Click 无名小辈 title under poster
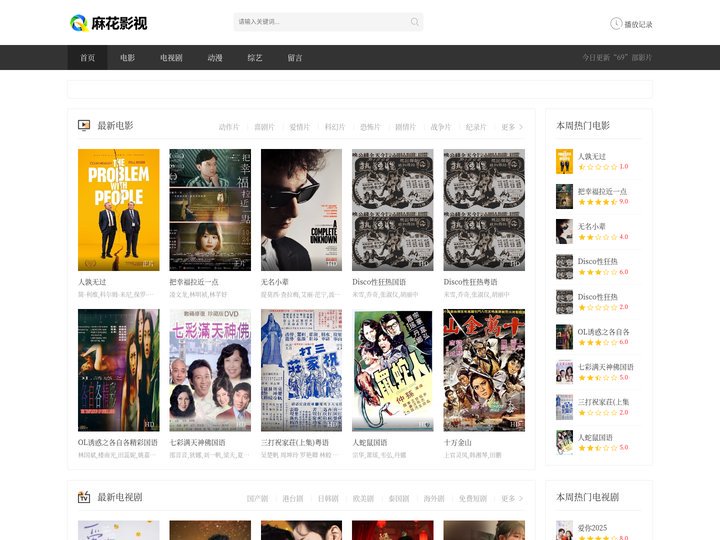The image size is (720, 540). tap(275, 282)
